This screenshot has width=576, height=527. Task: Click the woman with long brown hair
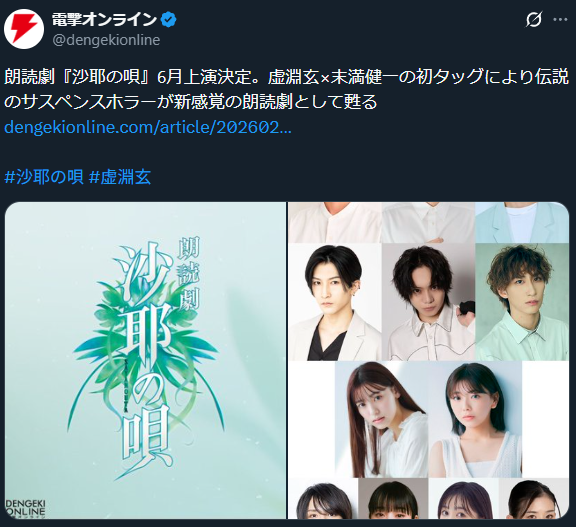(x=381, y=419)
